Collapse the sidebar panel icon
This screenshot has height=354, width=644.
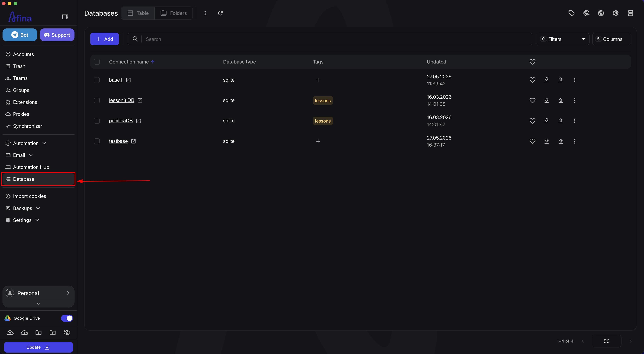65,17
